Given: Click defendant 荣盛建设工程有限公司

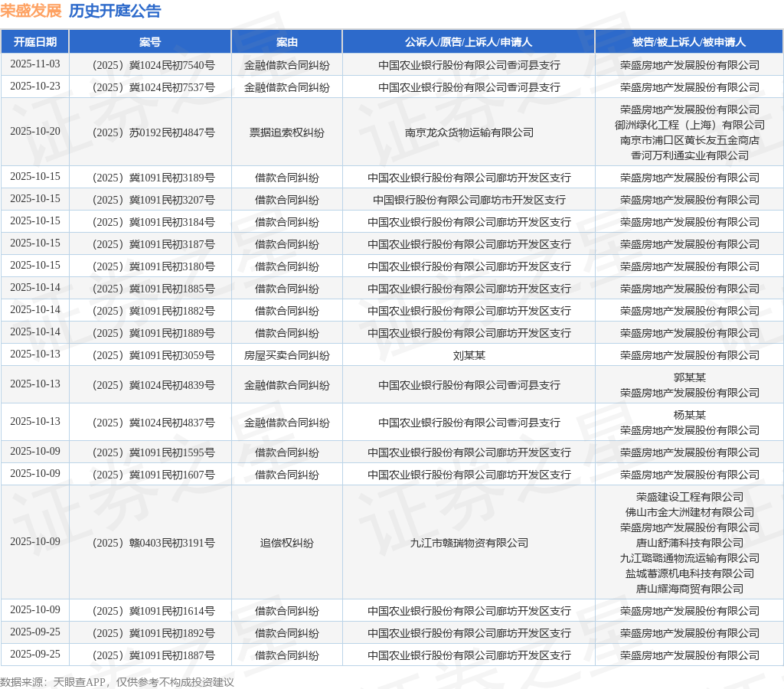Looking at the screenshot, I should (x=690, y=497).
